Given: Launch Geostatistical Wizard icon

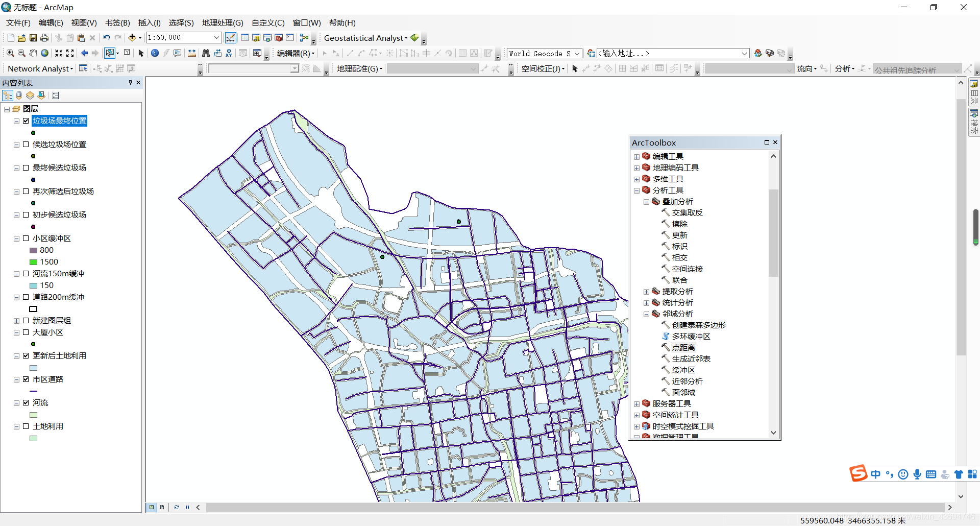Looking at the screenshot, I should click(414, 38).
